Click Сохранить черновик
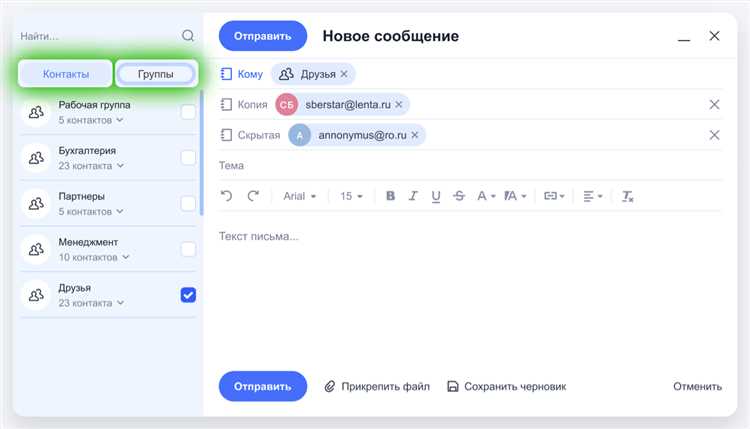The image size is (750, 429). (507, 386)
